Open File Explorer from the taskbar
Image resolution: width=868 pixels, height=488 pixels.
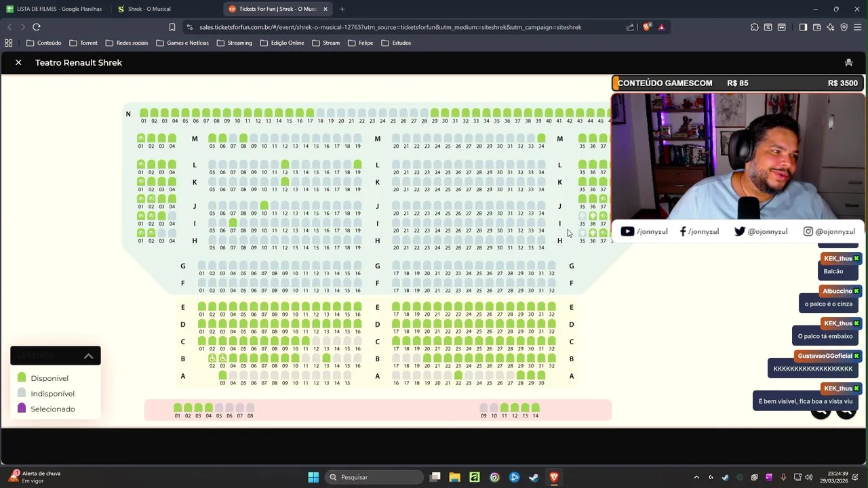(454, 477)
